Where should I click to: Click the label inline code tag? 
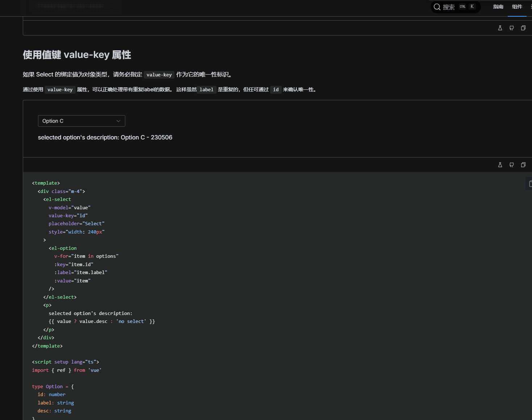pyautogui.click(x=206, y=89)
